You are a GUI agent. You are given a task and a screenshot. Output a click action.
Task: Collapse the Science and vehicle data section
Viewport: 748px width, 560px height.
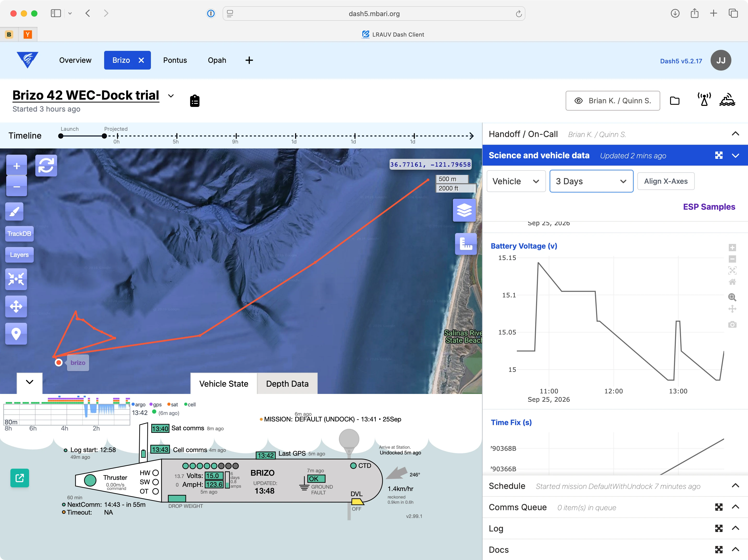coord(735,155)
